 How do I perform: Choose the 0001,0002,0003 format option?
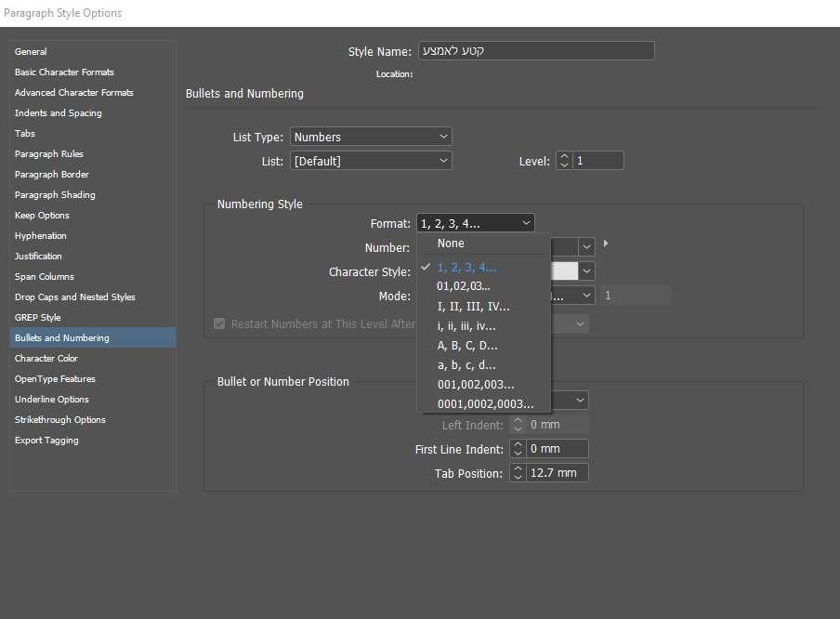click(485, 403)
